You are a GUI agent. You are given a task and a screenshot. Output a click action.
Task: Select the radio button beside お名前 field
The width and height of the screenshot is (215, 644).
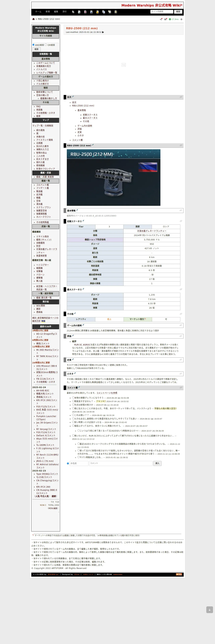tap(68, 463)
